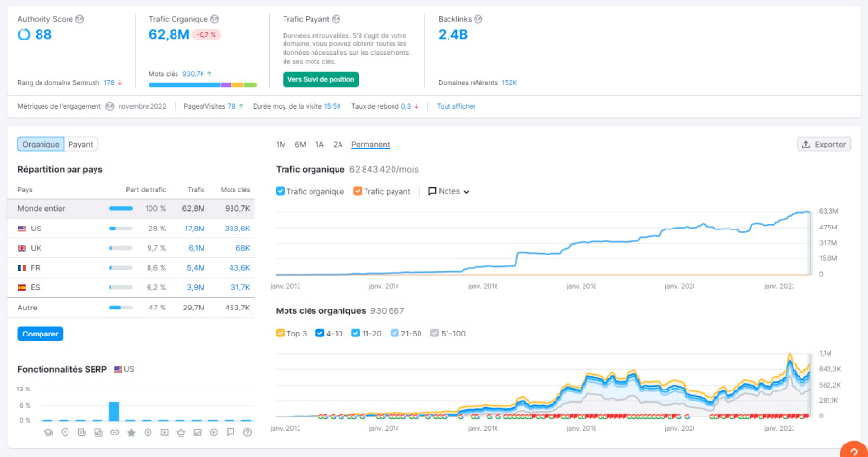The height and width of the screenshot is (457, 868).
Task: Toggle the 11-20 positions checkbox
Action: tap(355, 333)
